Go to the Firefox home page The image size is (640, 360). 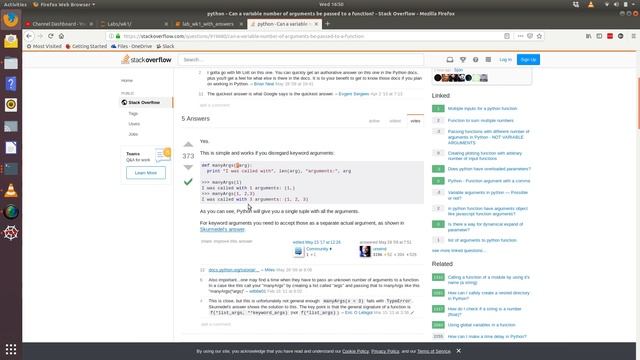point(61,36)
